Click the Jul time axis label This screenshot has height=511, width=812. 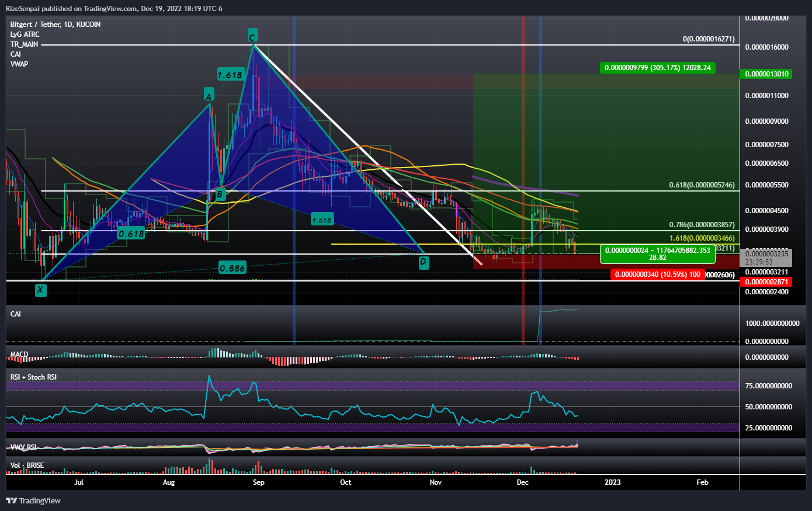79,482
